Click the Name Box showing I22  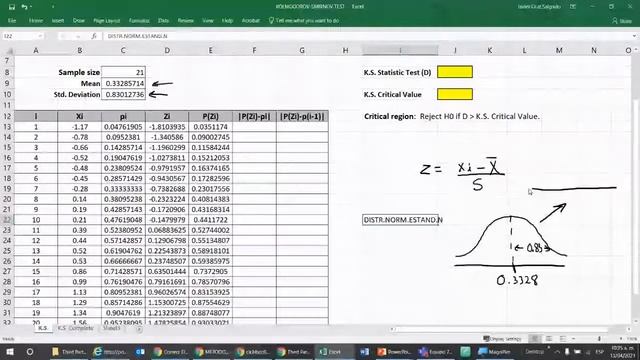coord(20,36)
